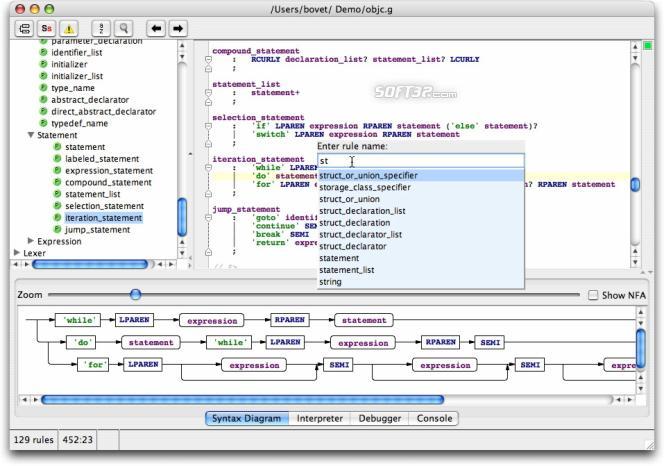
Task: Go back with the left arrow
Action: tap(156, 29)
